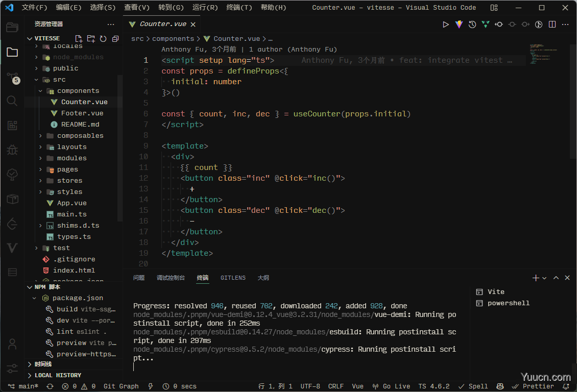This screenshot has width=577, height=392.
Task: Open Source Control view with 5 badge
Action: tap(12, 78)
